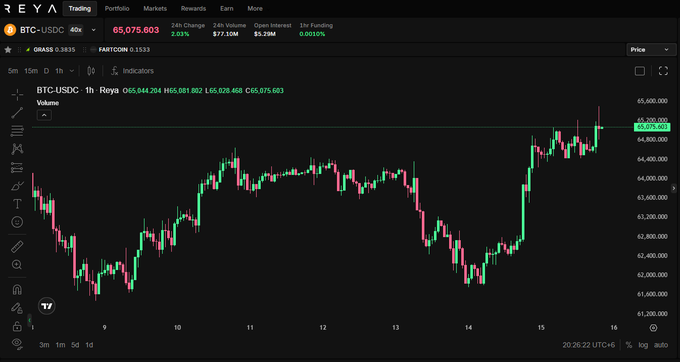
Task: Click the BTC-USDC · 1h · Reya legend title
Action: [x=77, y=91]
